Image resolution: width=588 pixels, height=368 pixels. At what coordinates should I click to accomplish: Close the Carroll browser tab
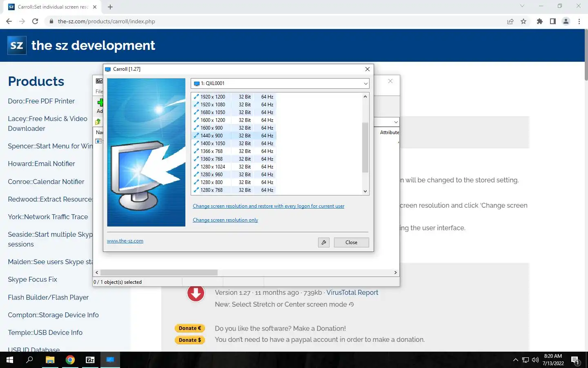(95, 7)
